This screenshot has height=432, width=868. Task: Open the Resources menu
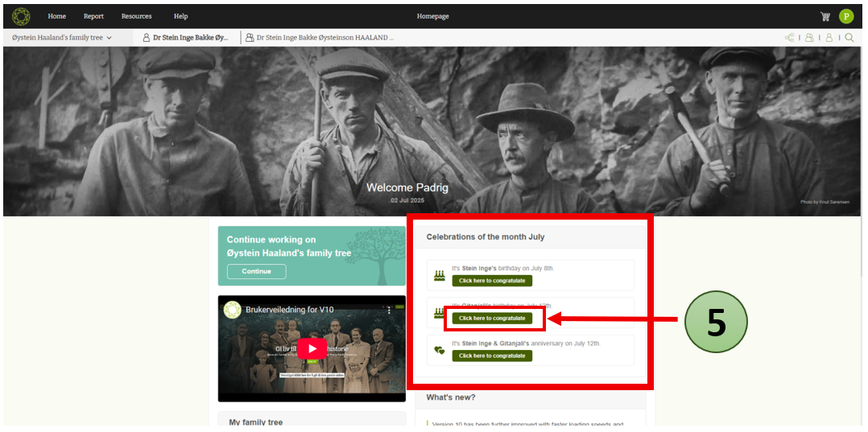tap(136, 16)
